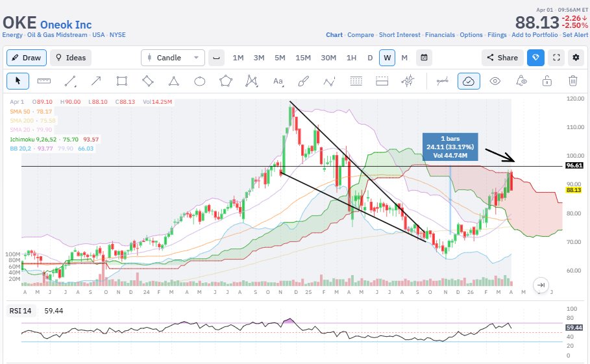
Task: Select the rotated rectangle tool
Action: pyautogui.click(x=148, y=81)
